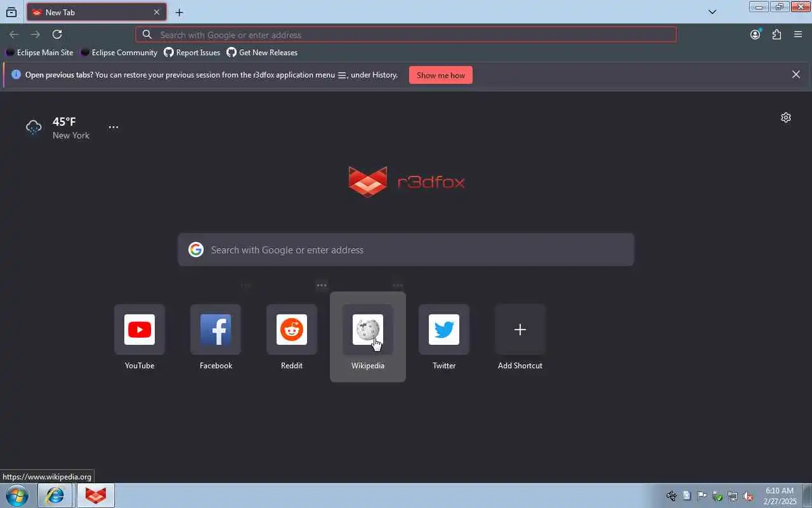Image resolution: width=812 pixels, height=508 pixels.
Task: Open the recent browsing view icon
Action: [11, 12]
